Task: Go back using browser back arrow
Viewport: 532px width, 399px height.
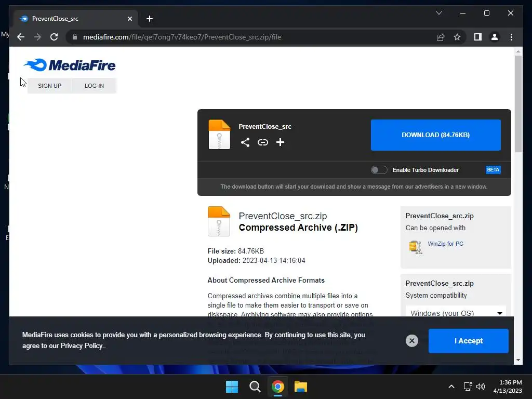Action: tap(21, 37)
